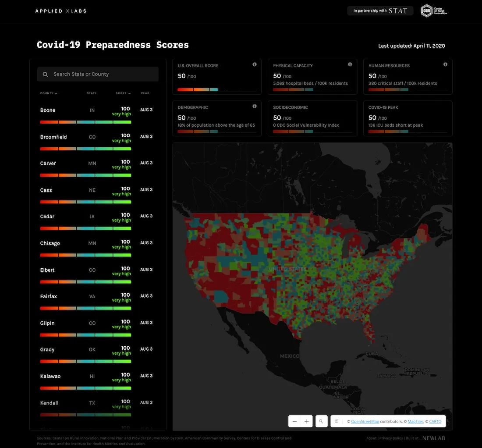
Task: Click the map magnifier search icon
Action: tap(321, 421)
